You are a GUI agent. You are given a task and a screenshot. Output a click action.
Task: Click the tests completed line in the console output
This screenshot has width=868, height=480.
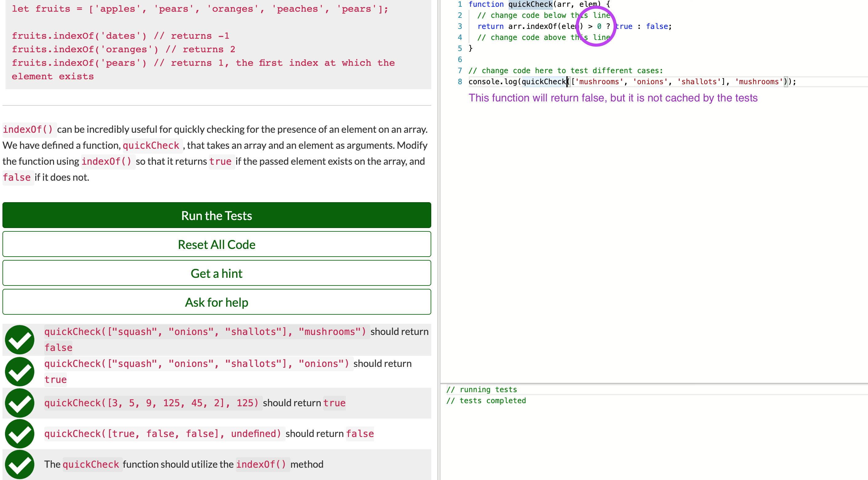click(486, 400)
